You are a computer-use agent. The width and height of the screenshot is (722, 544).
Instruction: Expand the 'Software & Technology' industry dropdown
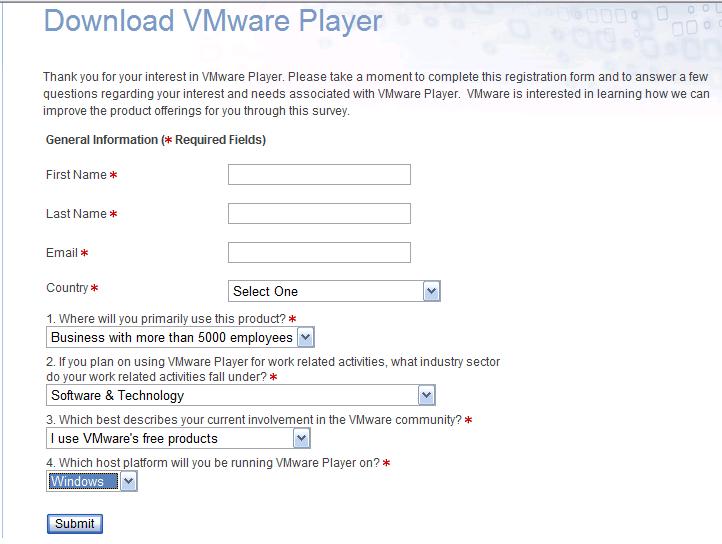click(x=241, y=395)
